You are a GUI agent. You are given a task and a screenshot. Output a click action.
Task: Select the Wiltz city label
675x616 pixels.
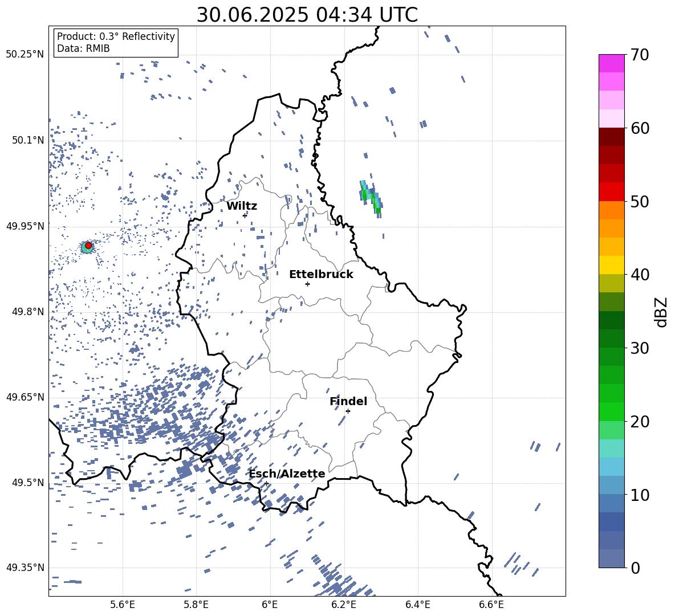coord(242,206)
